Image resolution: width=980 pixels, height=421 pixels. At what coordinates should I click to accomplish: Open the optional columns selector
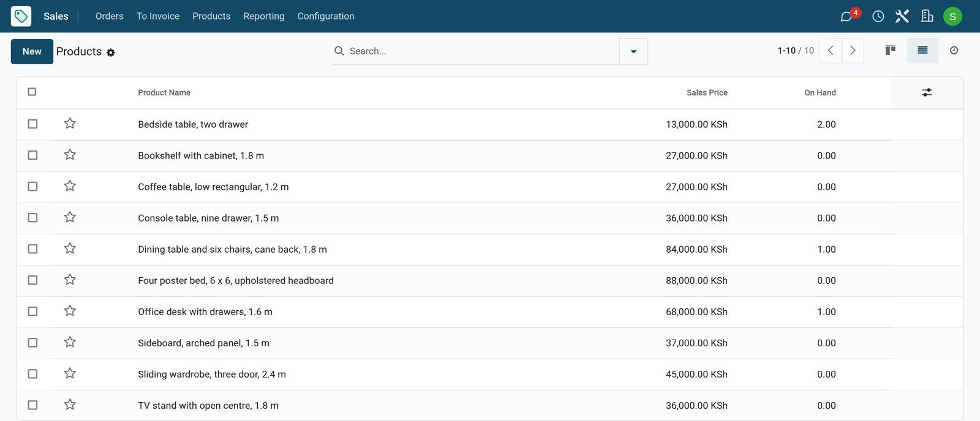click(x=927, y=92)
